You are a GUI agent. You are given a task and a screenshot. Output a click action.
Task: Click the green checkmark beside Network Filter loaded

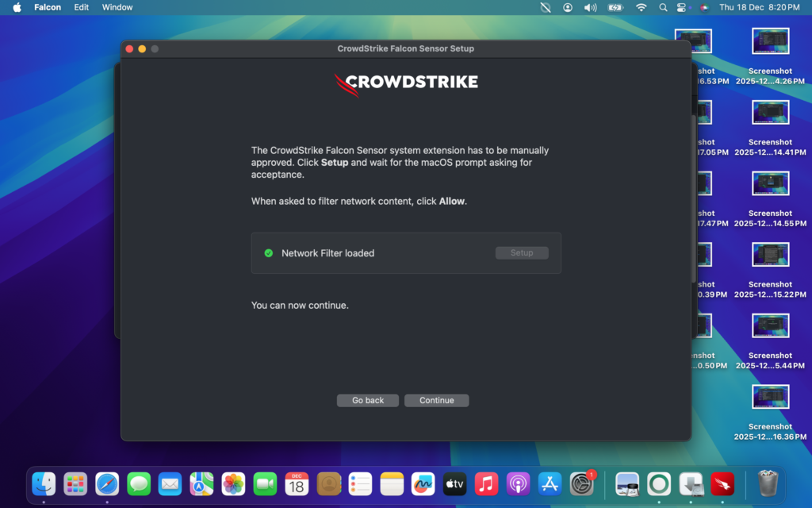click(x=268, y=253)
